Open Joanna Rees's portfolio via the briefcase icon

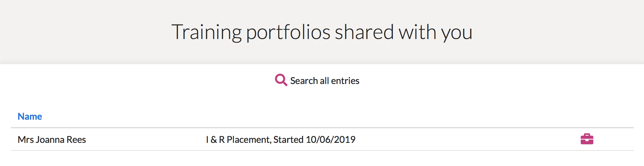point(587,139)
